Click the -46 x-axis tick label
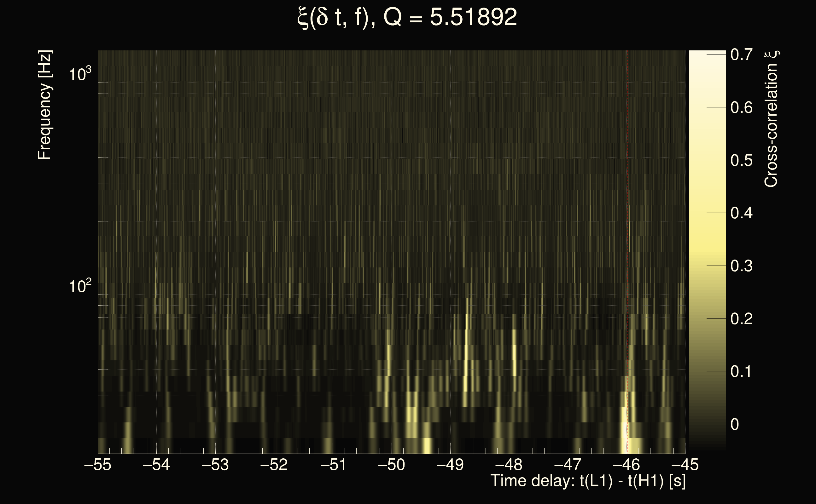 pos(626,465)
